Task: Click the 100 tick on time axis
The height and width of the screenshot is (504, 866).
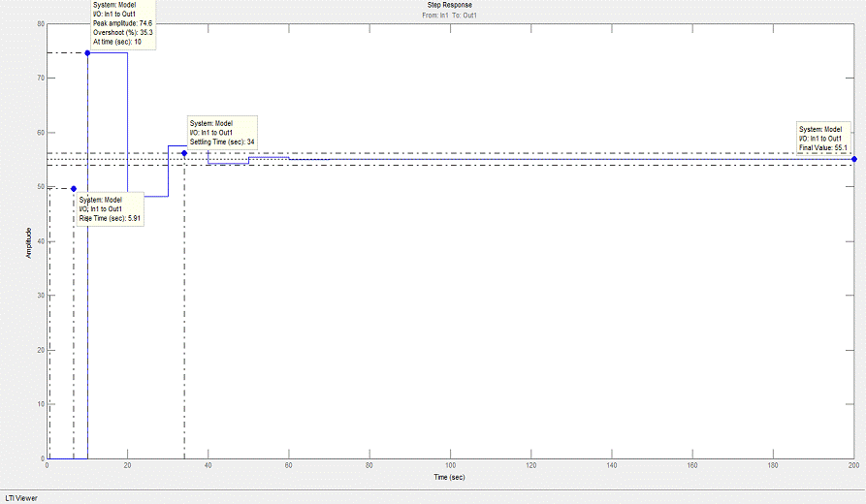Action: coord(449,466)
